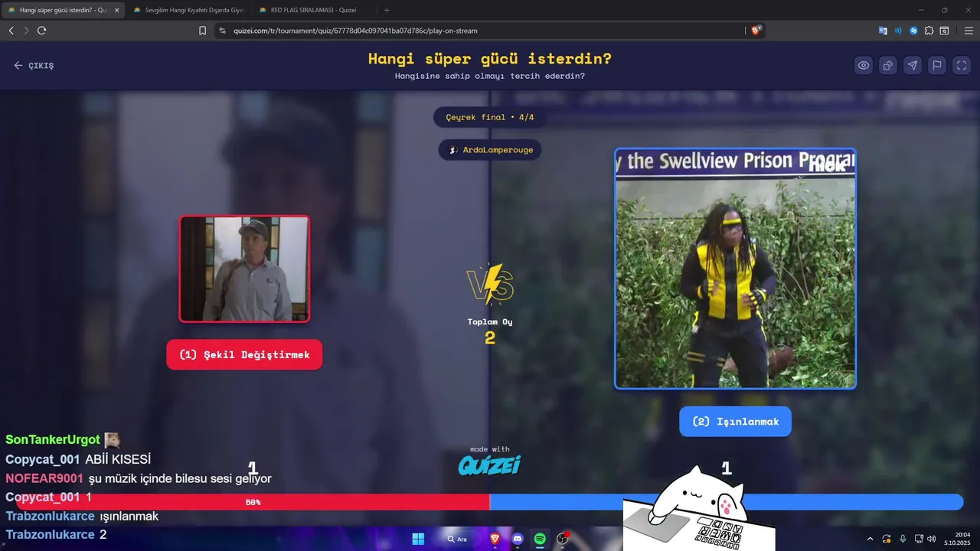Click the flag report icon
Screen dimensions: 980x551
tap(937, 65)
